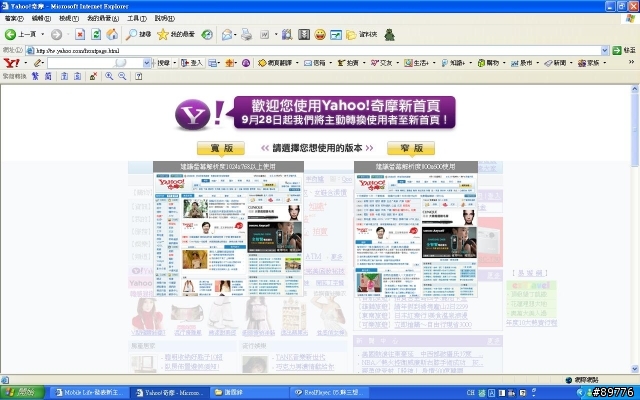Screen dimensions: 640x400
Task: Click the question mark help icon
Action: pyautogui.click(x=138, y=76)
